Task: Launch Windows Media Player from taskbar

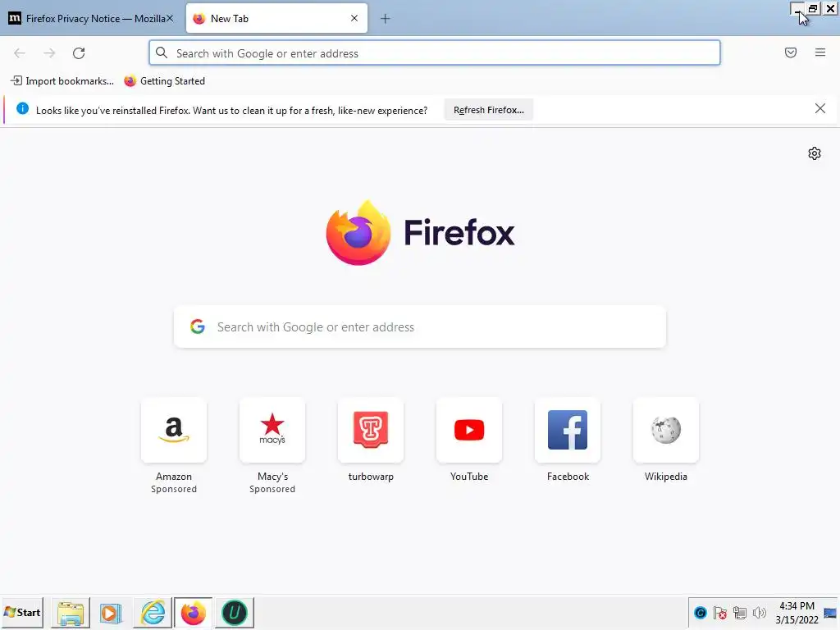Action: (111, 613)
